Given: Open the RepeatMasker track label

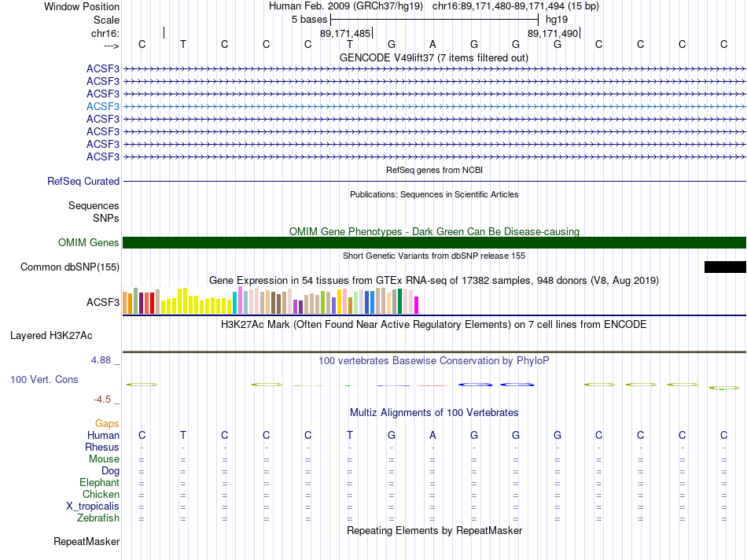Looking at the screenshot, I should click(x=86, y=541).
